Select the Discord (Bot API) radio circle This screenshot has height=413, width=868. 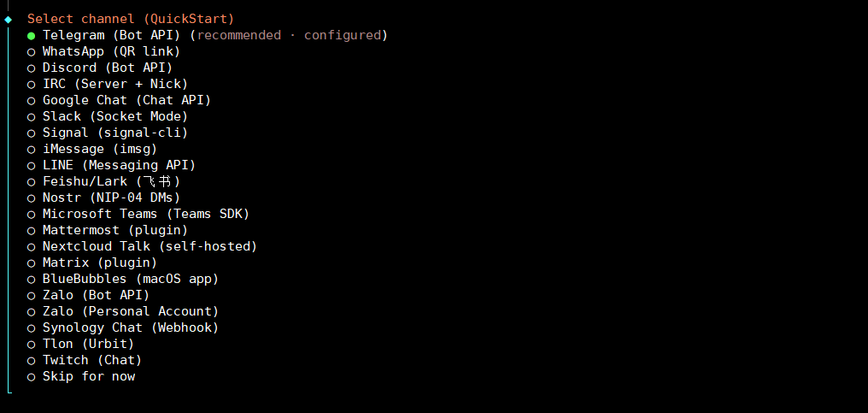32,68
